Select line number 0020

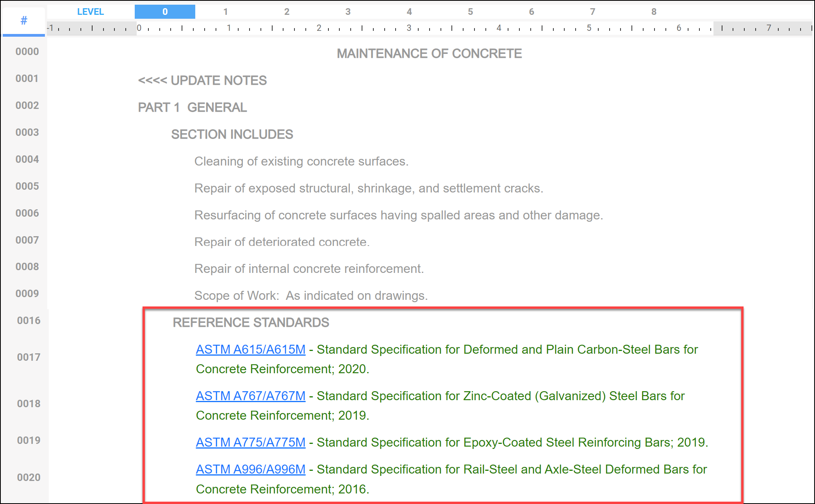click(x=29, y=477)
